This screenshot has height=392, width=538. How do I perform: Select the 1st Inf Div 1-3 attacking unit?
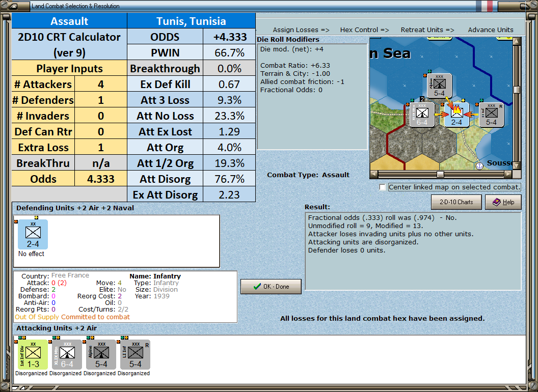(33, 355)
